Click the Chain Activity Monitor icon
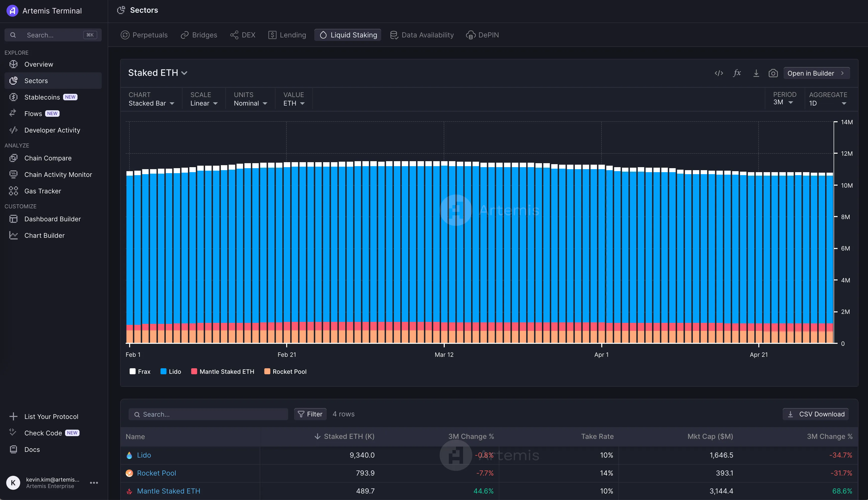 (x=13, y=174)
